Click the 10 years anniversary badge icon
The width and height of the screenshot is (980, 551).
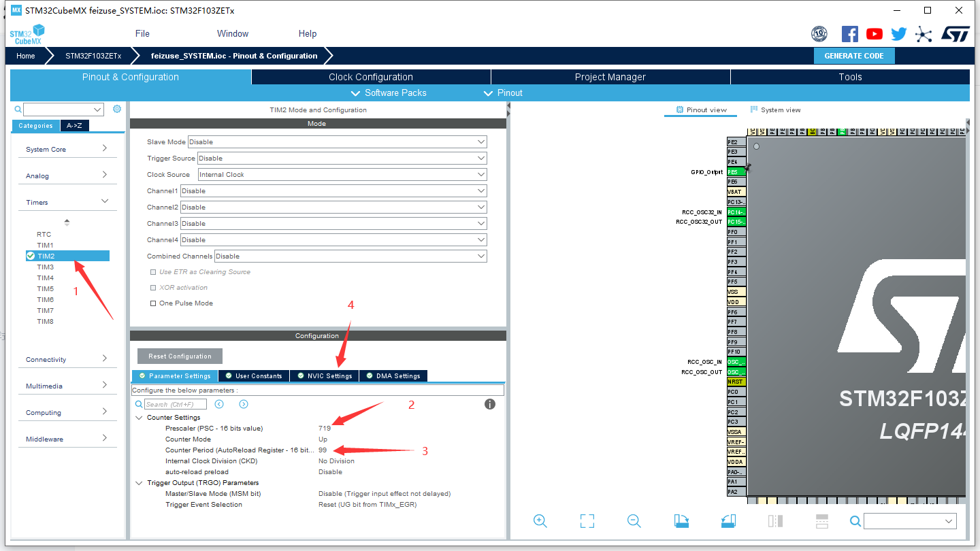click(819, 34)
